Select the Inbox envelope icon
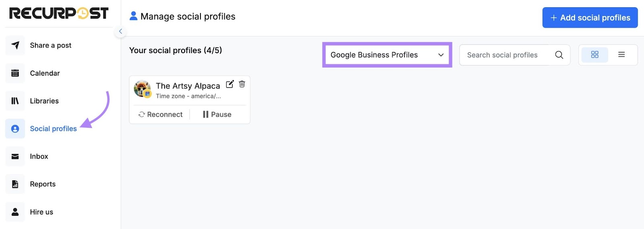The image size is (644, 229). point(15,157)
